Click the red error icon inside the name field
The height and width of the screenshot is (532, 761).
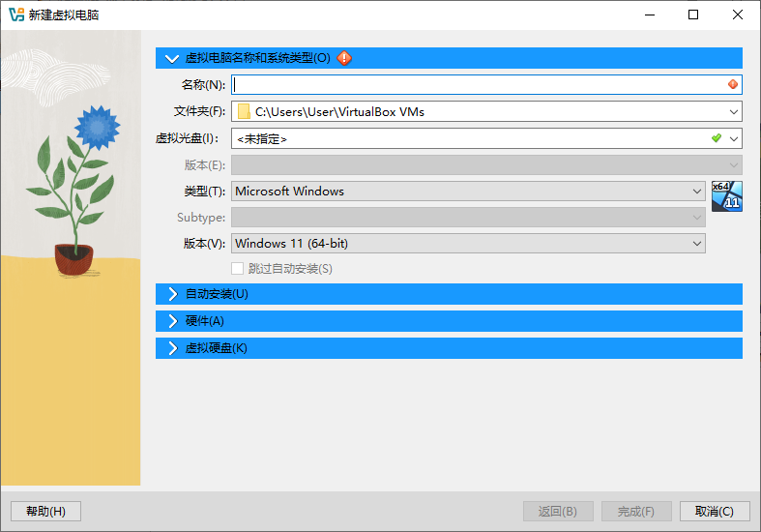pyautogui.click(x=733, y=84)
